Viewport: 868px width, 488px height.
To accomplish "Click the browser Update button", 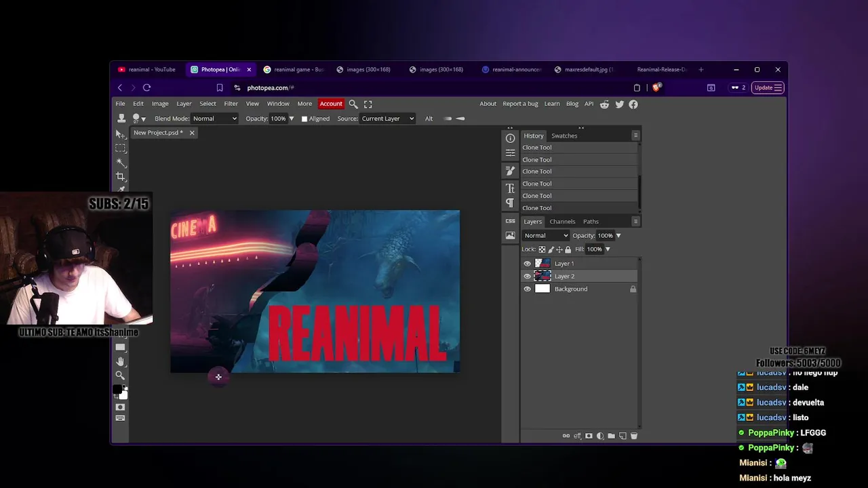I will point(768,87).
